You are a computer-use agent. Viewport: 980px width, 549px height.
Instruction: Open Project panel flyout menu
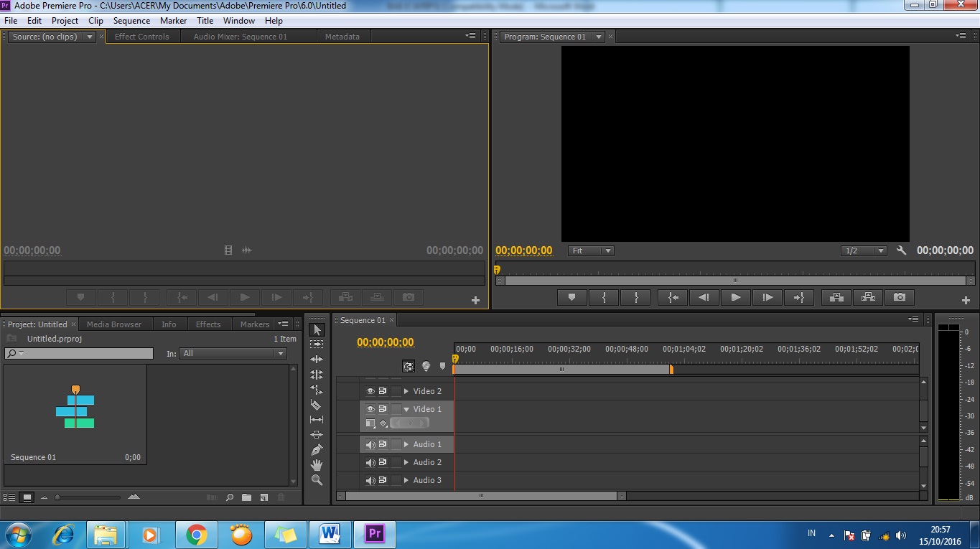(x=284, y=324)
